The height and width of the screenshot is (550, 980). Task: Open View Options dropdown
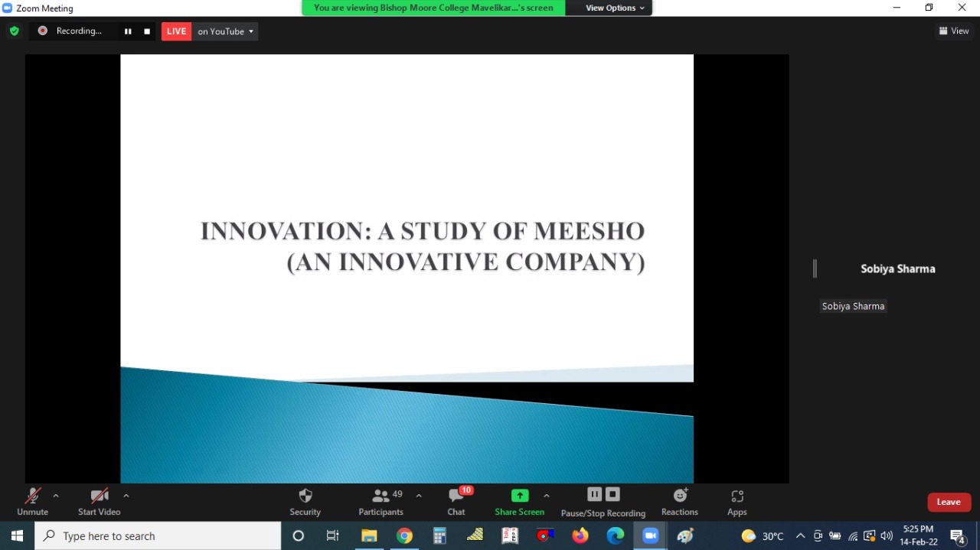615,8
